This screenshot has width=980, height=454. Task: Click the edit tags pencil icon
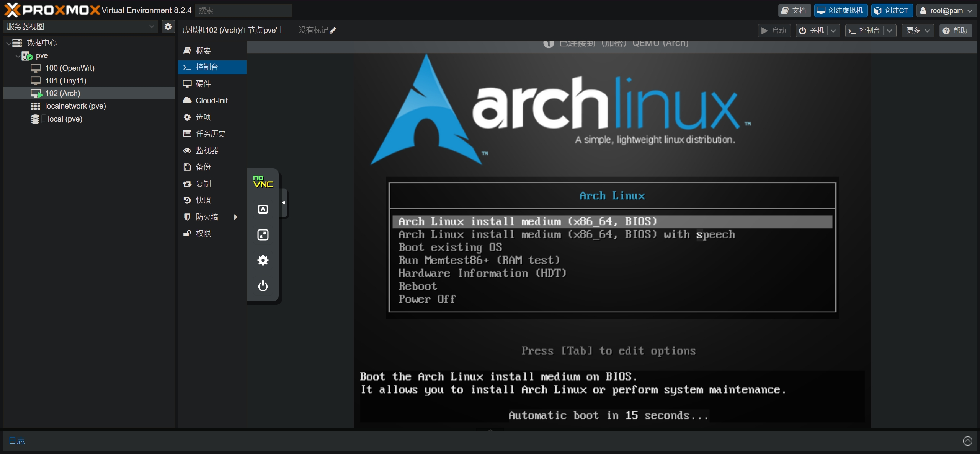pyautogui.click(x=333, y=30)
